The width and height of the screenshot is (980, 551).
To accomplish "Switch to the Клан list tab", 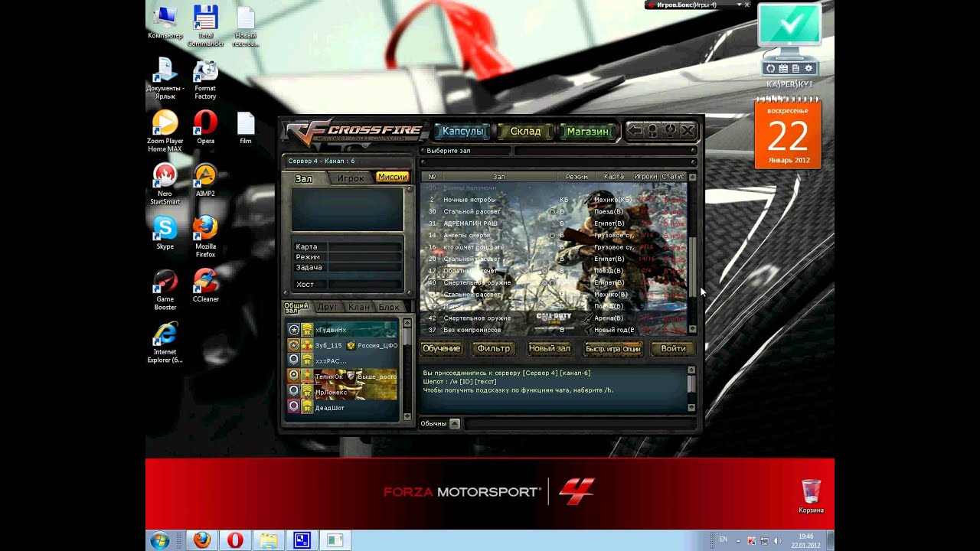I will pos(358,307).
